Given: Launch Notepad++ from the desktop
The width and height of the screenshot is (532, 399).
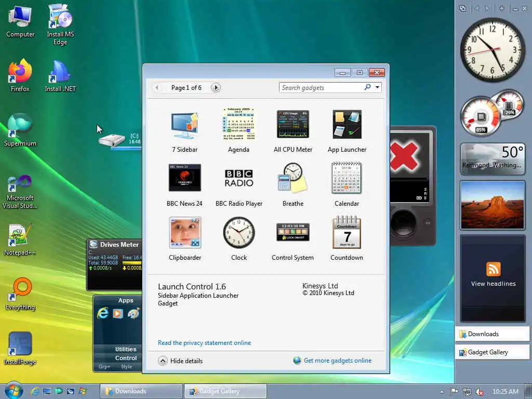Looking at the screenshot, I should [20, 240].
